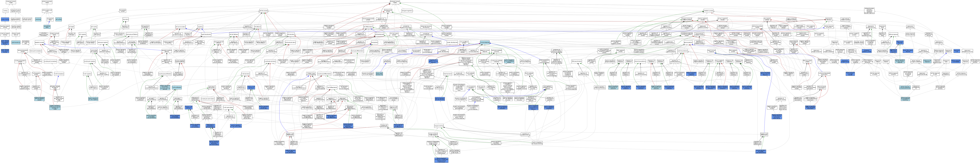Screen dimensions: 980x163
Task: Select the 'membrane' node
Action: click(38, 19)
